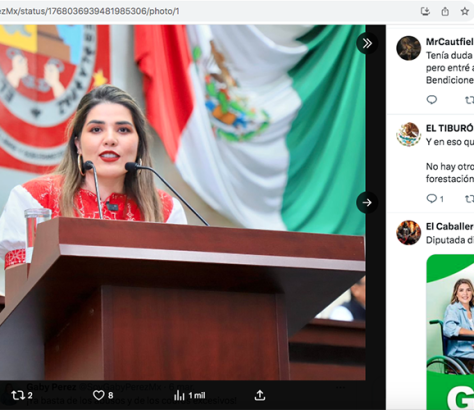474x410 pixels.
Task: Repost the EL TIBURÓ comment
Action: (x=470, y=199)
